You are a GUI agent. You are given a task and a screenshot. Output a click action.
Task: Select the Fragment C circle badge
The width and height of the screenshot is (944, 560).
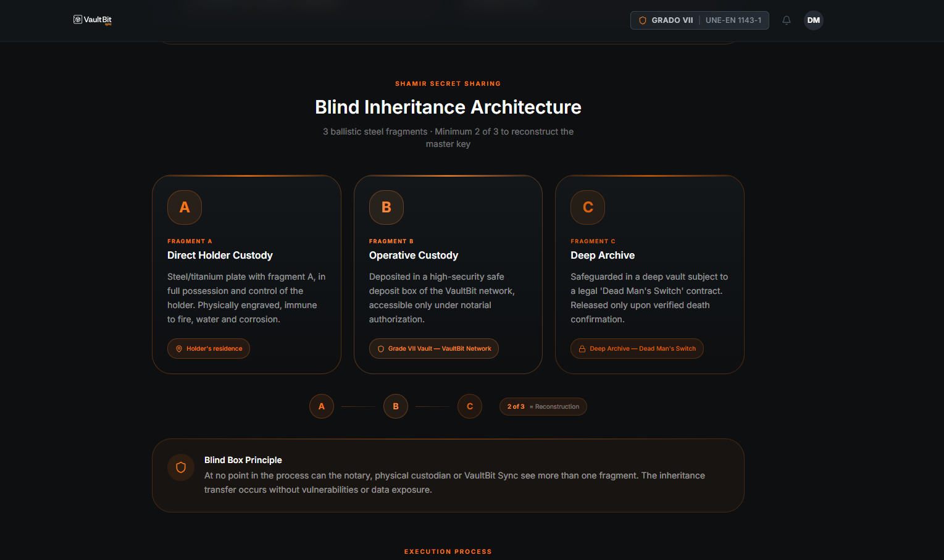pyautogui.click(x=587, y=207)
